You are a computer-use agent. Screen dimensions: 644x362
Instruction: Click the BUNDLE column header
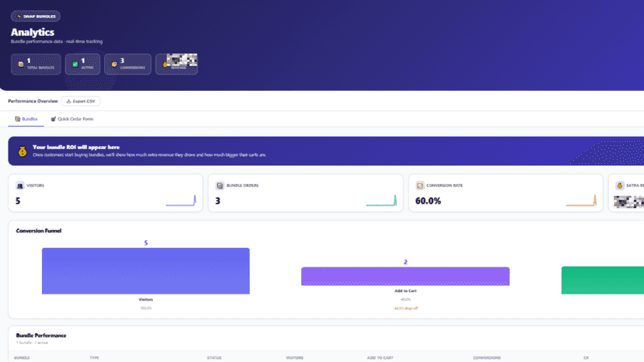(x=22, y=358)
